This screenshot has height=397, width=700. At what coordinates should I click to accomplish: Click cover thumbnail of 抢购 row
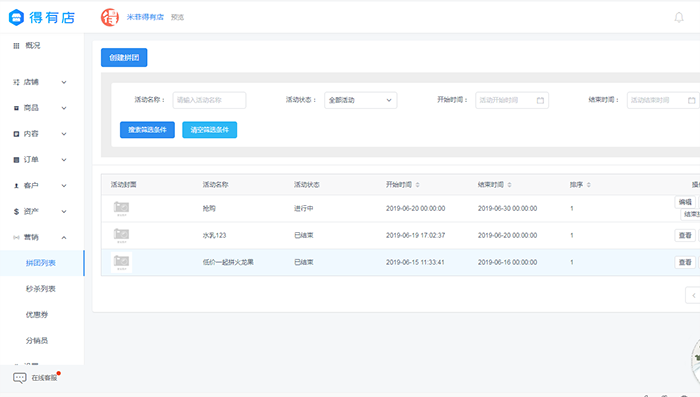(x=121, y=209)
